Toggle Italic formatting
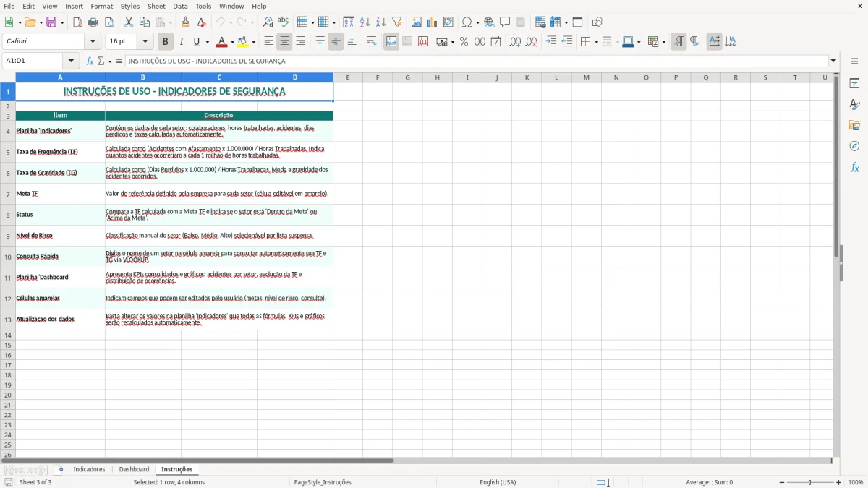 (182, 42)
